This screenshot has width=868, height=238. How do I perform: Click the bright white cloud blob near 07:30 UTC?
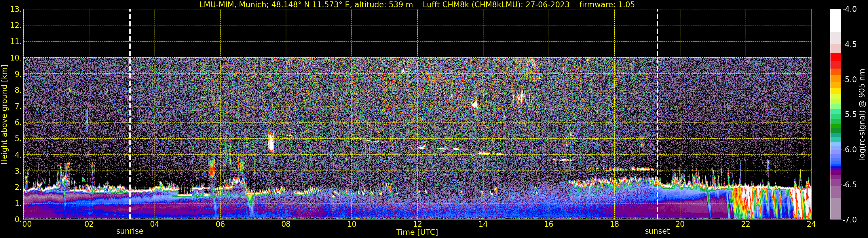click(x=271, y=142)
